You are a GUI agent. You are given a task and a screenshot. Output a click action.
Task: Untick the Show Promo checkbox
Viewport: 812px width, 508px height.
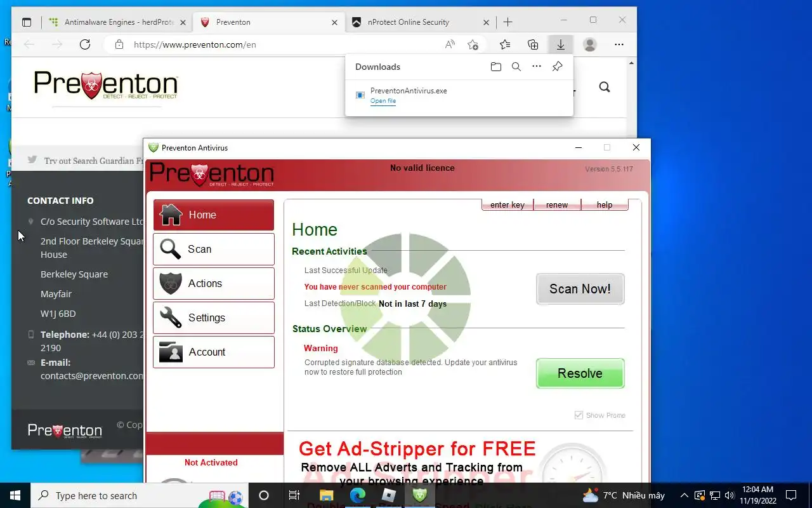point(579,415)
